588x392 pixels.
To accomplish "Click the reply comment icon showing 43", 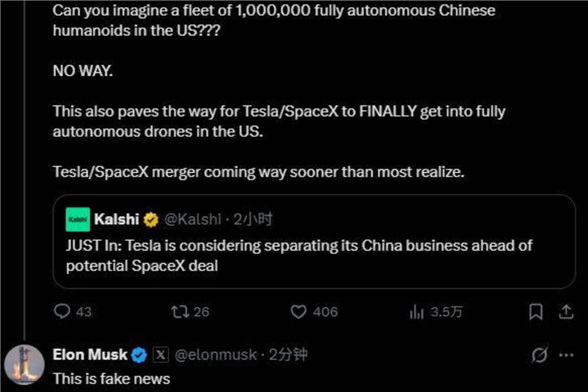I will coord(62,311).
